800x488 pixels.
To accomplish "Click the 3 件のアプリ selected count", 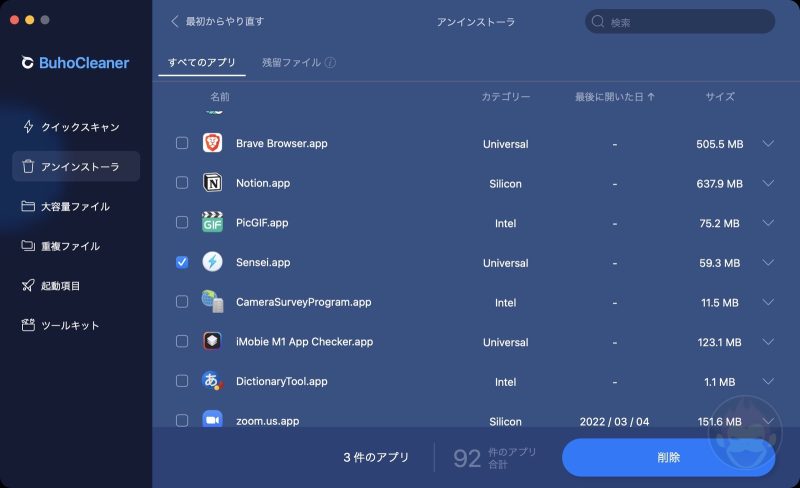I will tap(376, 457).
